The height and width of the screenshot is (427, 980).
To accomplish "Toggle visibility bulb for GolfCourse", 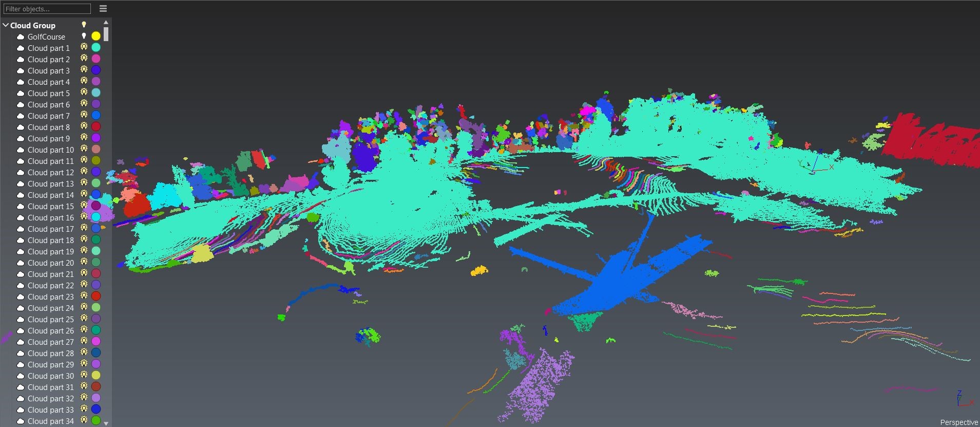I will [x=84, y=36].
